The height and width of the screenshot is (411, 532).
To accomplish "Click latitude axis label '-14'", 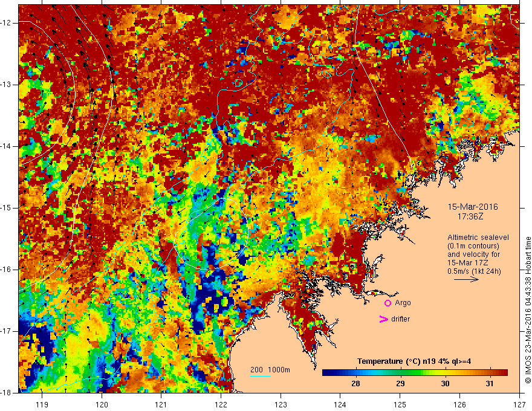I will [6, 146].
